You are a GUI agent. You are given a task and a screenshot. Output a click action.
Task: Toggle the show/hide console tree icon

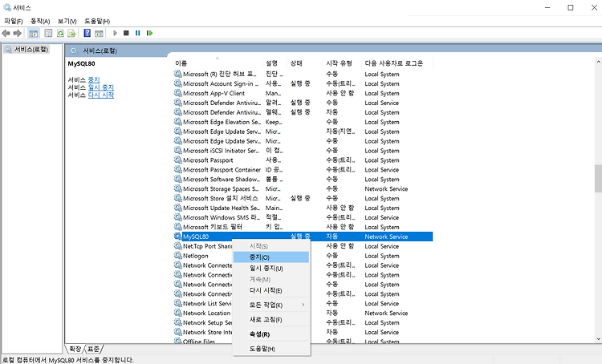click(x=34, y=34)
